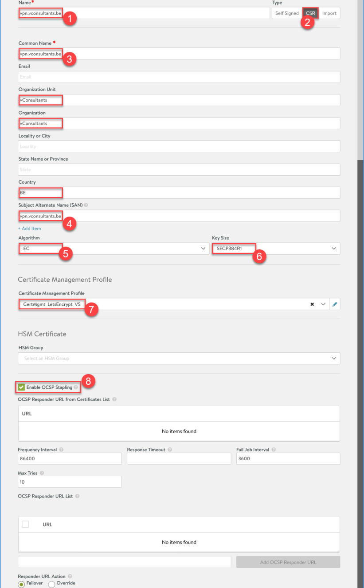This screenshot has width=364, height=588.
Task: Open help icon beside Enable OCSP Stapling
Action: 76,387
